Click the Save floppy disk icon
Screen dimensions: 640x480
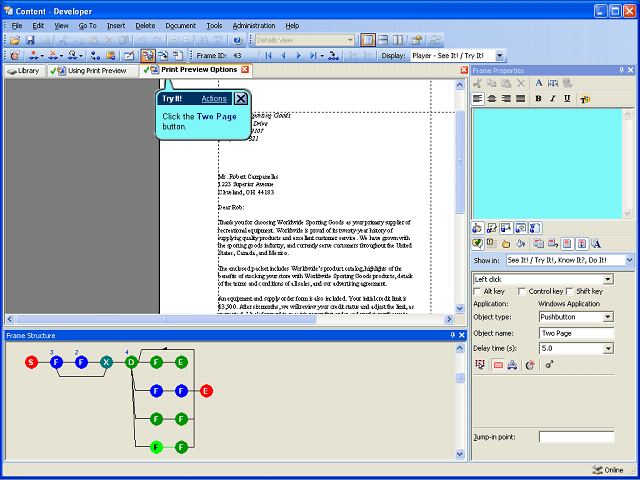(x=30, y=40)
